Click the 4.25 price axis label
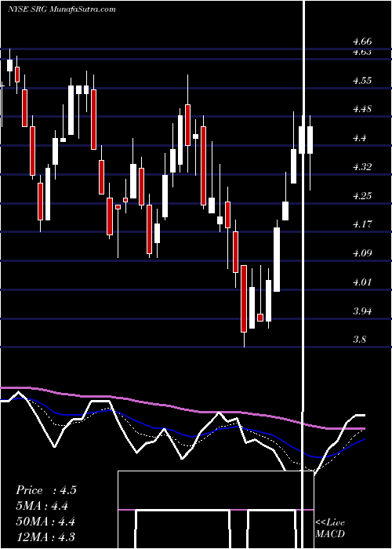The image size is (392, 549). tap(362, 195)
